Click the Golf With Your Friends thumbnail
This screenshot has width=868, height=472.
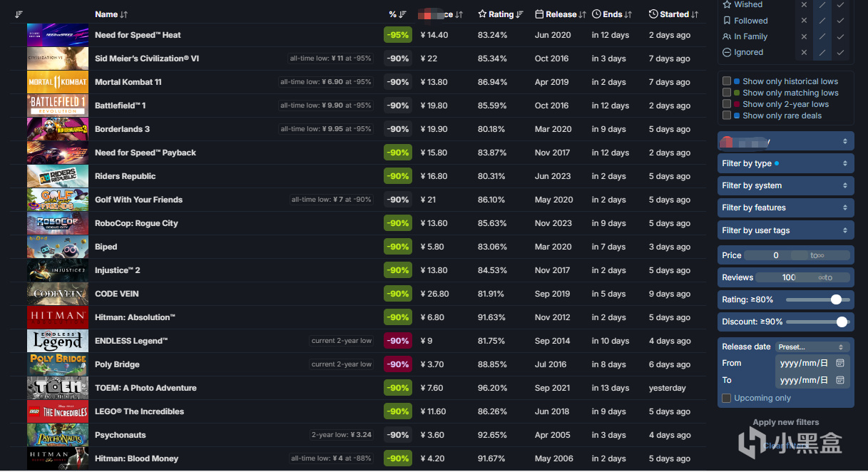pyautogui.click(x=58, y=200)
